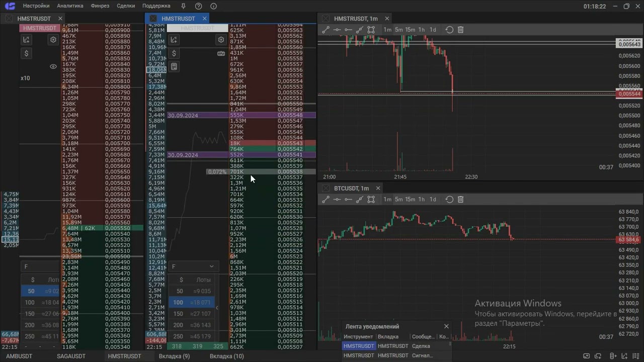Open the F dropdown in left order book

click(x=40, y=266)
